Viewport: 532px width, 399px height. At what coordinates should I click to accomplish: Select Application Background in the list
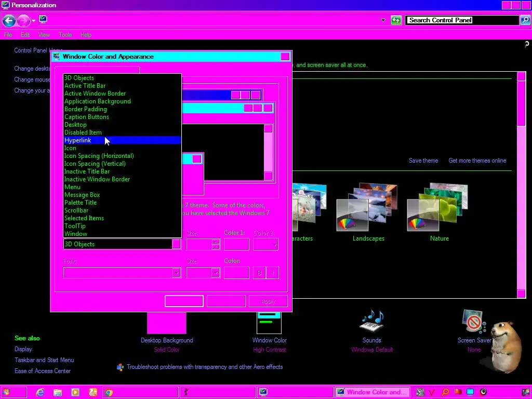[122, 101]
